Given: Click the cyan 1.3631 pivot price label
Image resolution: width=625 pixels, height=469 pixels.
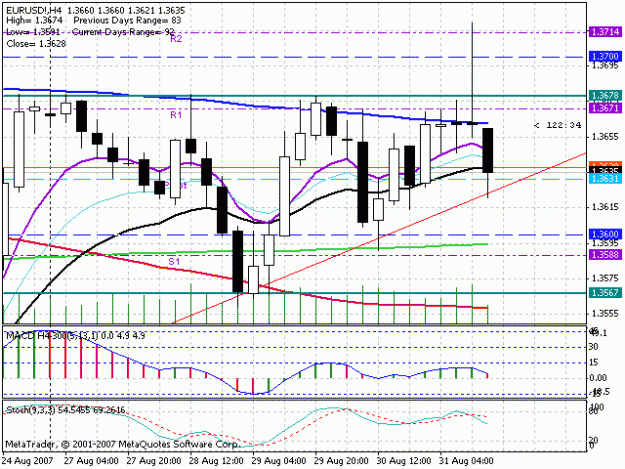Looking at the screenshot, I should [x=605, y=179].
